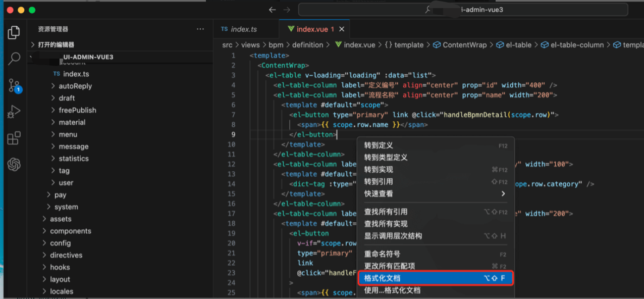Collapse the UI-ADMIN-VUE3 project root
Viewport: 644px width, 299px height.
point(88,57)
